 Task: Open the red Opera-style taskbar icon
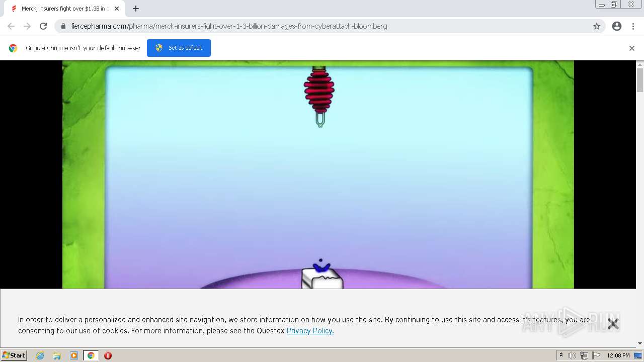click(108, 355)
